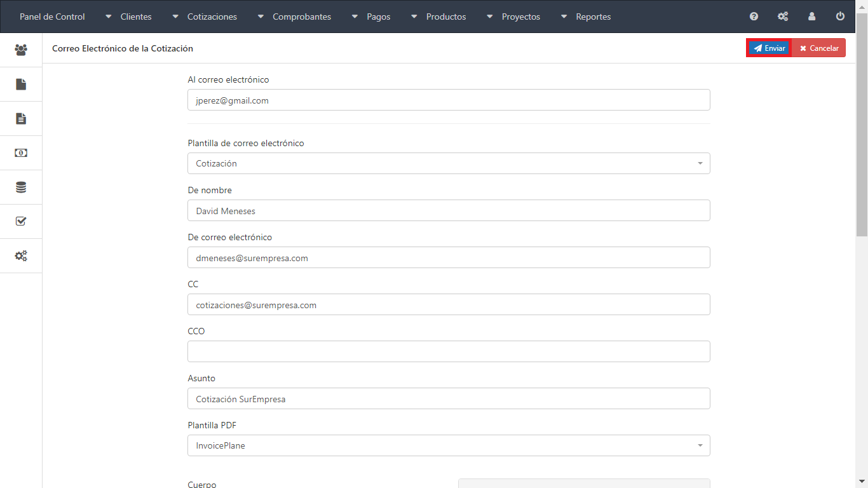Open the Clientes dropdown menu

pyautogui.click(x=129, y=17)
